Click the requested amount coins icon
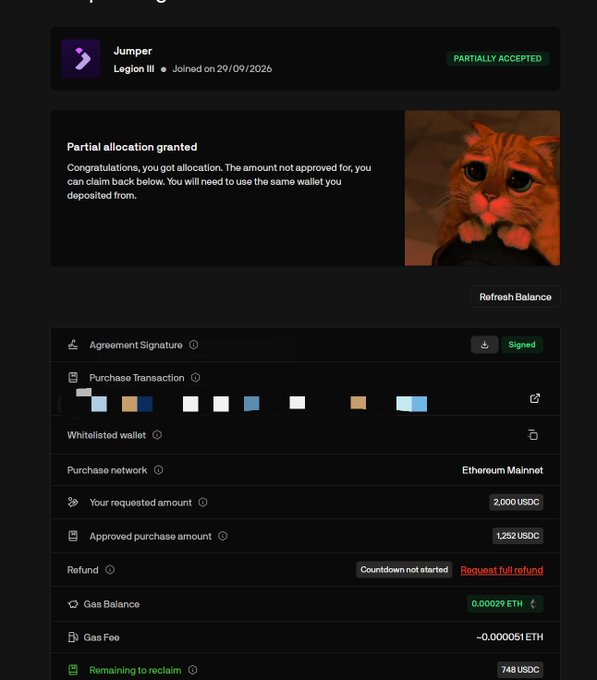 click(x=73, y=502)
